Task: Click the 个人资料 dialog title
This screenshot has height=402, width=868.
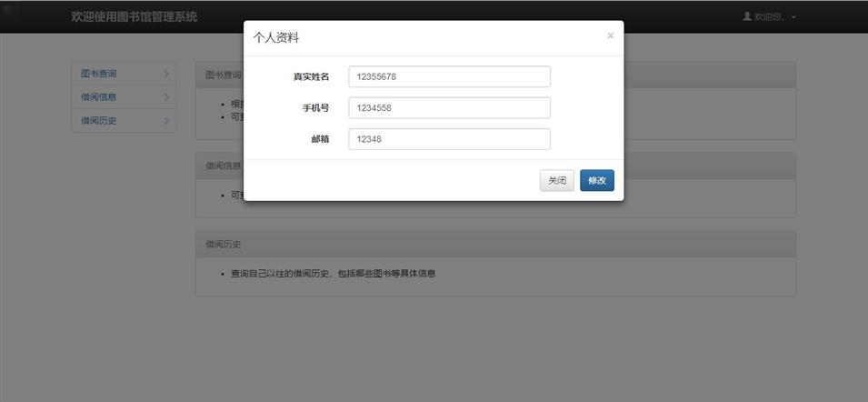Action: (276, 37)
